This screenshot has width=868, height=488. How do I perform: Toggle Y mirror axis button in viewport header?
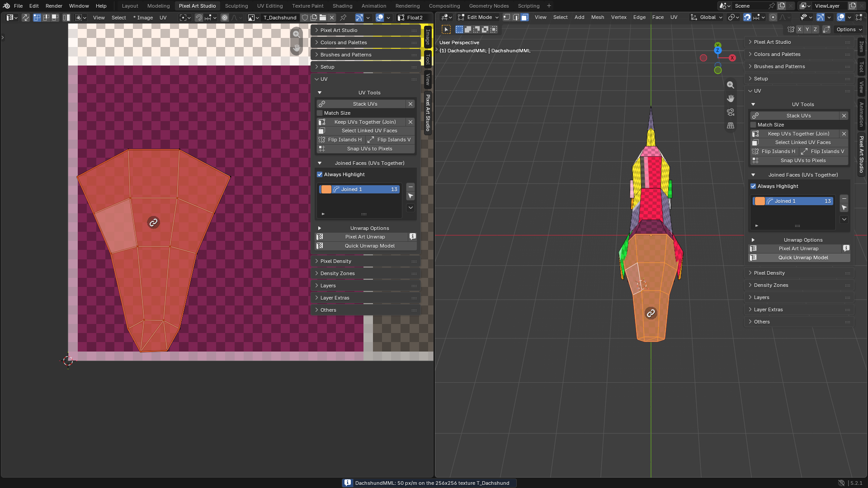tap(807, 29)
